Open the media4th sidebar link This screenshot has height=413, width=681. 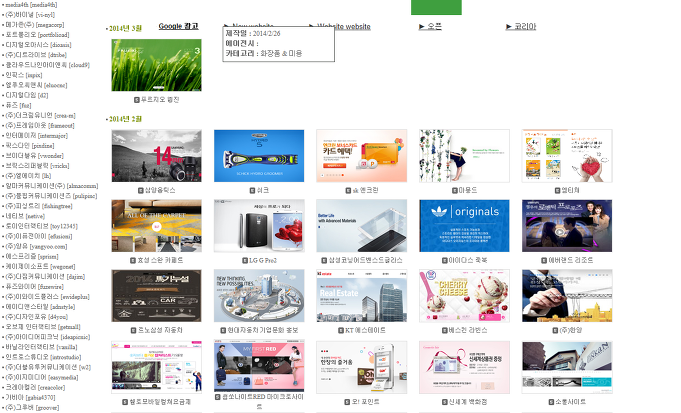[31, 5]
